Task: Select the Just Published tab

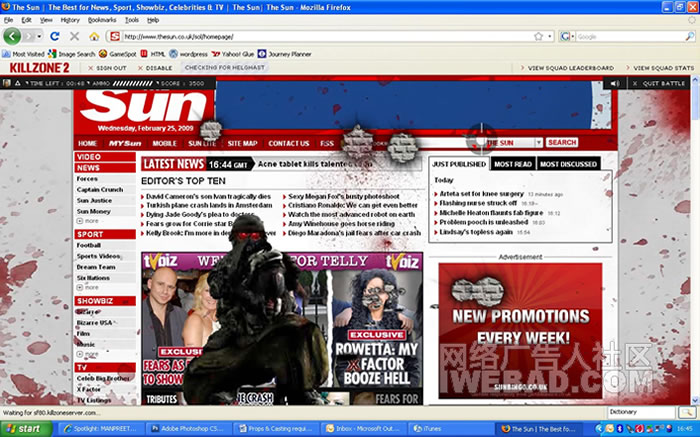Action: coord(459,164)
